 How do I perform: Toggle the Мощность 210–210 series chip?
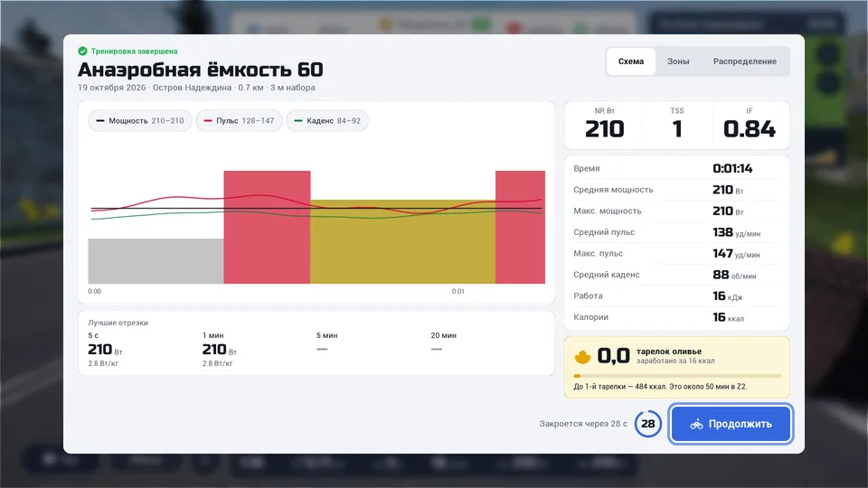pyautogui.click(x=140, y=120)
